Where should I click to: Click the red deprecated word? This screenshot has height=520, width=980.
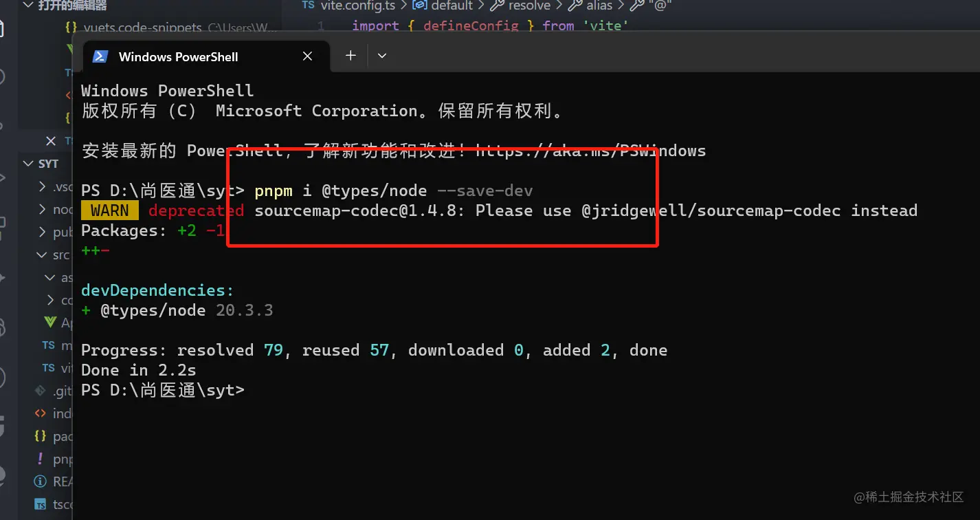pyautogui.click(x=196, y=210)
